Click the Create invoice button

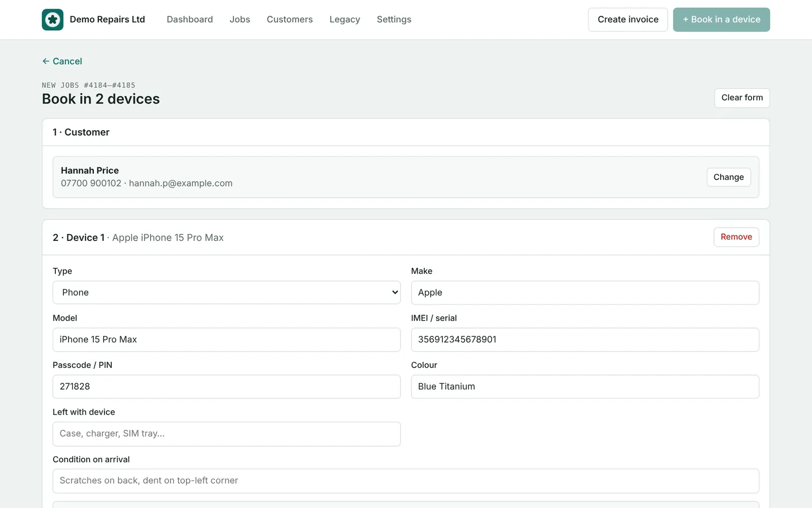[x=628, y=19]
